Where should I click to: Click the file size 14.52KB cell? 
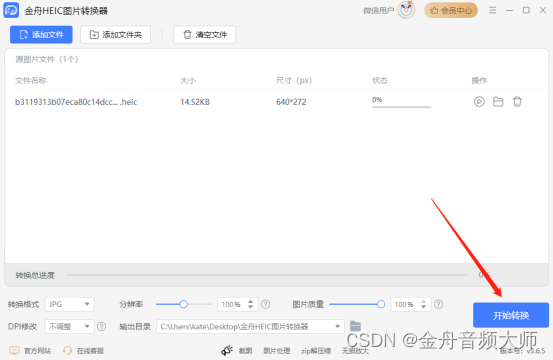coord(195,102)
